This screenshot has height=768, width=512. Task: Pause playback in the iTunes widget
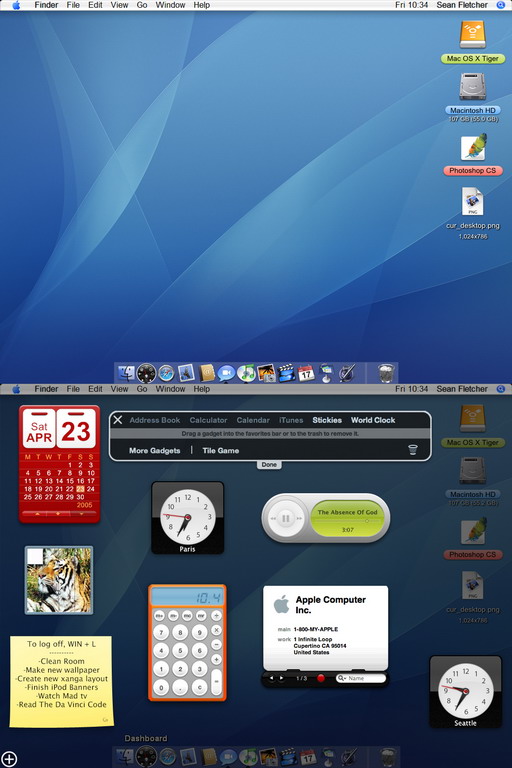(x=286, y=518)
